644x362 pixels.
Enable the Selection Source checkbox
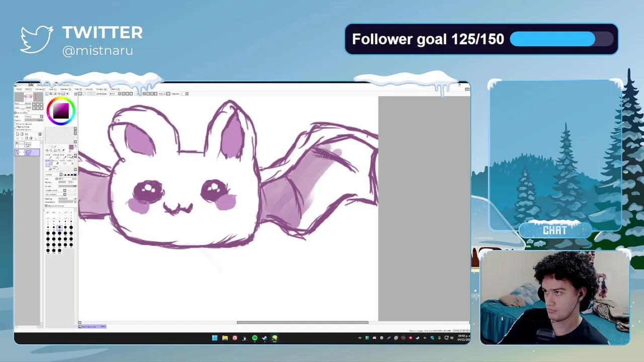coord(16,130)
